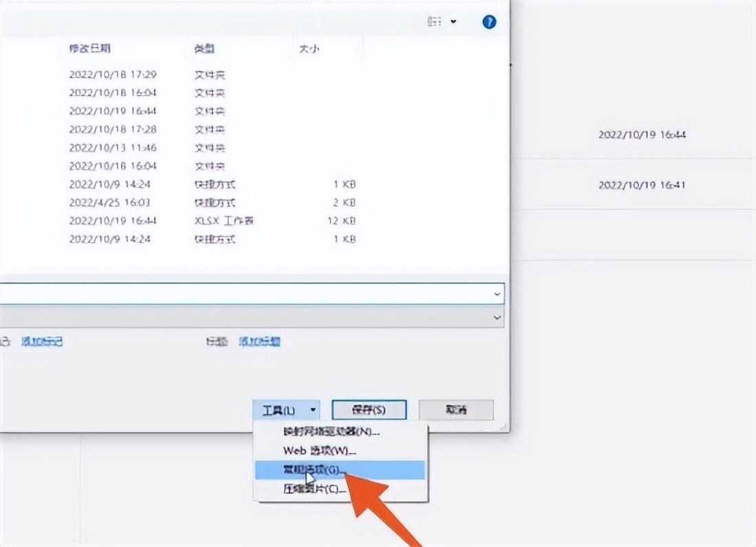Sort by the 大小 column header
756x547 pixels.
309,49
